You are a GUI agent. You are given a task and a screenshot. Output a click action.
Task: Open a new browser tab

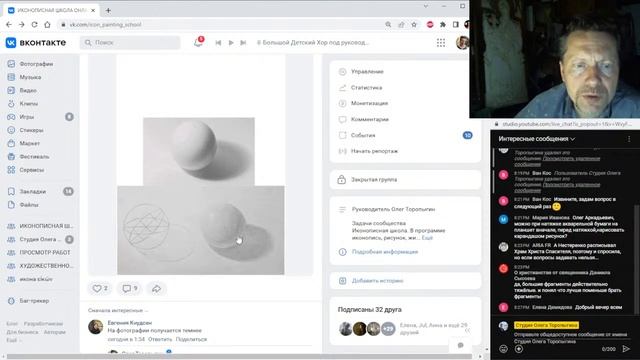[x=108, y=10]
